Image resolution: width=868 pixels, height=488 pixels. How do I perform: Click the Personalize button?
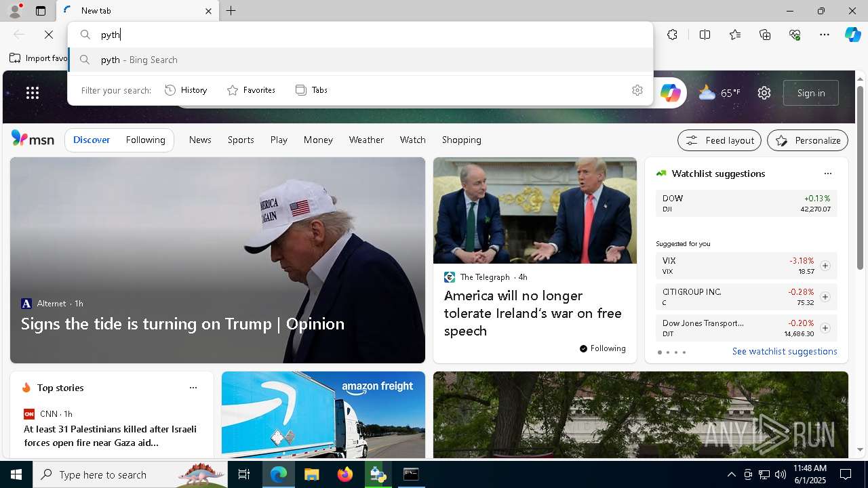pos(808,140)
